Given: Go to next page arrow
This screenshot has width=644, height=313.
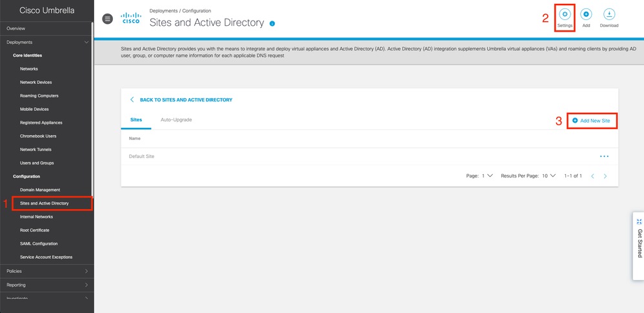Looking at the screenshot, I should [605, 176].
